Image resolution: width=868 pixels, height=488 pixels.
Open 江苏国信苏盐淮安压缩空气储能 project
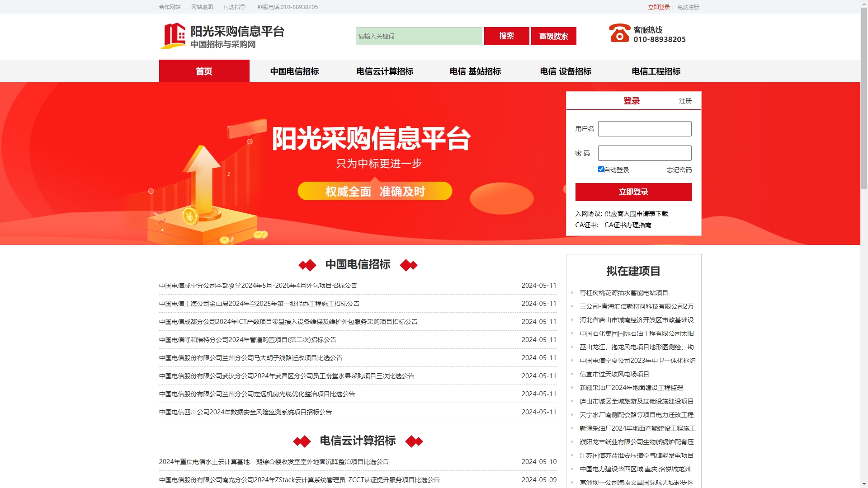(x=637, y=455)
